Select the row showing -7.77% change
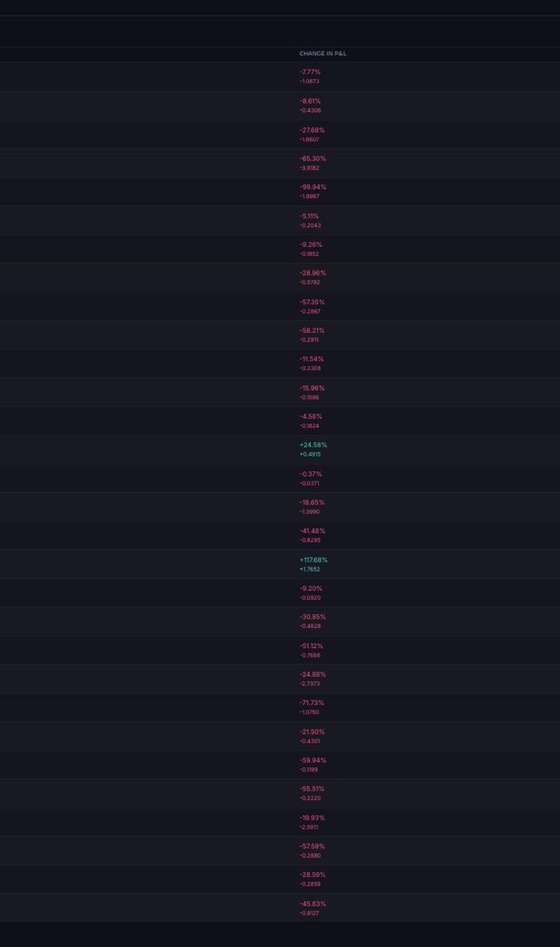560x947 pixels. pyautogui.click(x=280, y=77)
